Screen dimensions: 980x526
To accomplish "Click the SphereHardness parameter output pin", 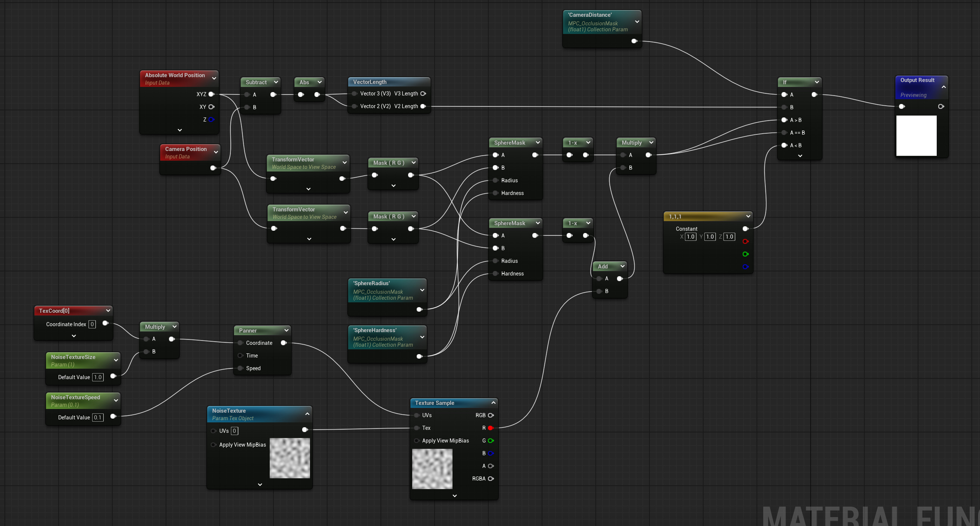I will click(x=419, y=356).
